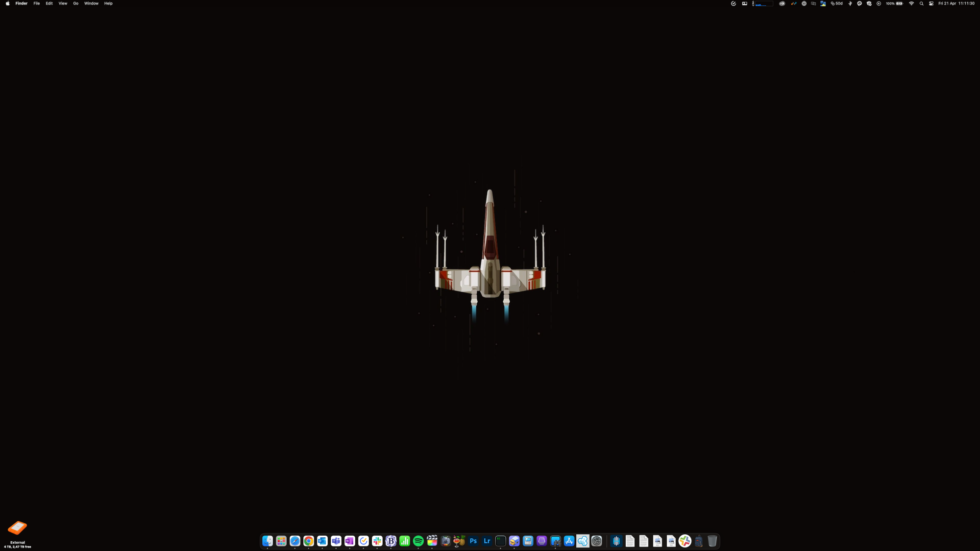Open the Window menu

(91, 3)
